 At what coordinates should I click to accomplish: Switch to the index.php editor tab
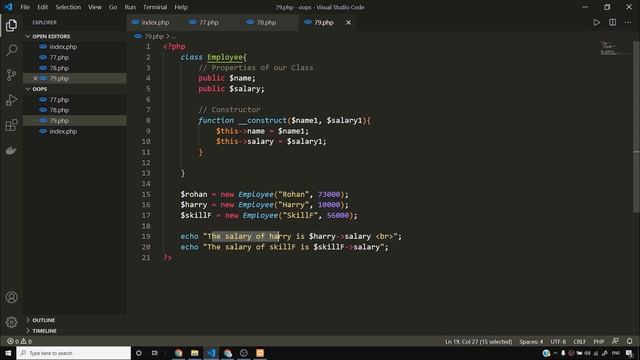pyautogui.click(x=155, y=22)
